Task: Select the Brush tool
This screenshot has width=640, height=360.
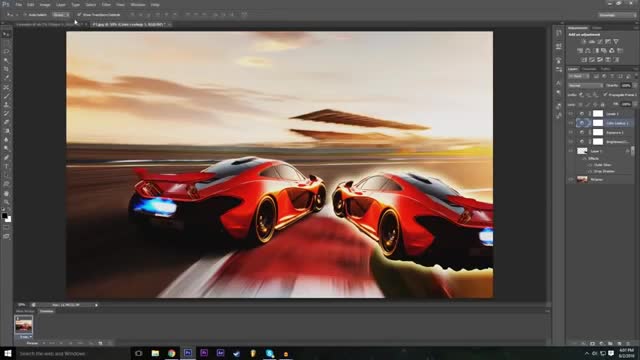Action: coord(7,96)
